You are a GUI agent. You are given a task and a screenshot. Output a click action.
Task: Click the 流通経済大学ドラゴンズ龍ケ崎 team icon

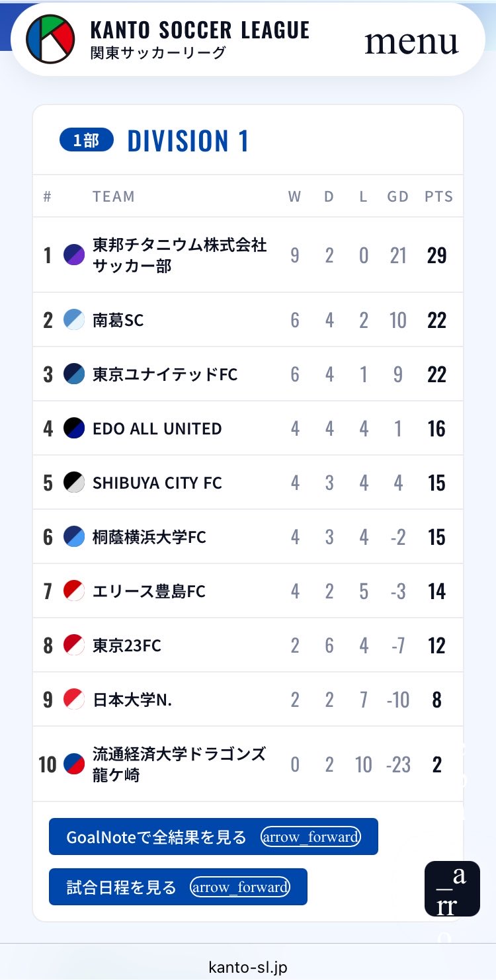click(x=74, y=764)
